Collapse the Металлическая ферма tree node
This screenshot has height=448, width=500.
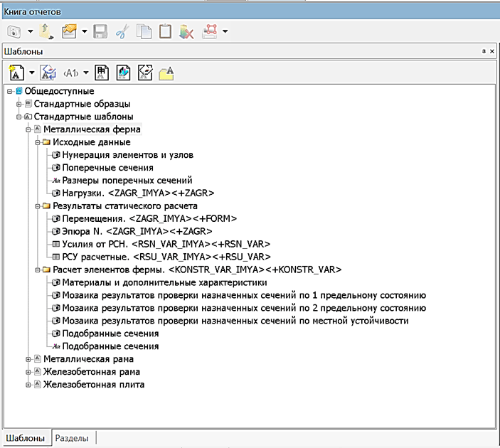pyautogui.click(x=29, y=129)
